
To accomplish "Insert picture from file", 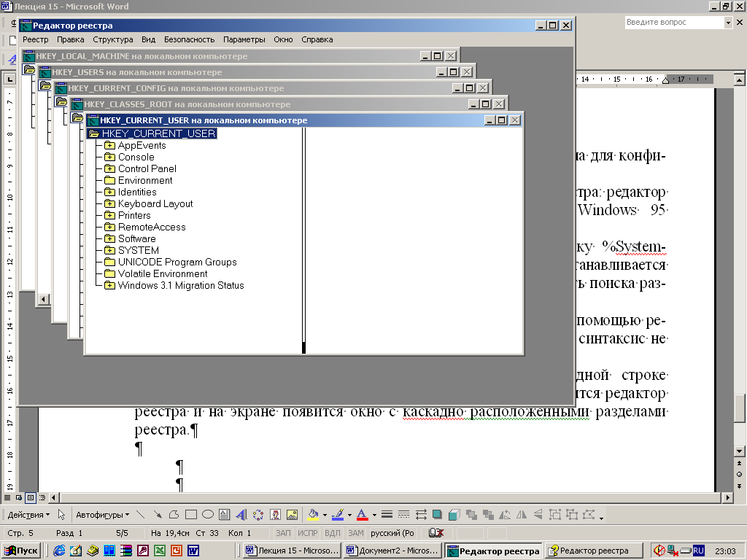I will tap(292, 515).
